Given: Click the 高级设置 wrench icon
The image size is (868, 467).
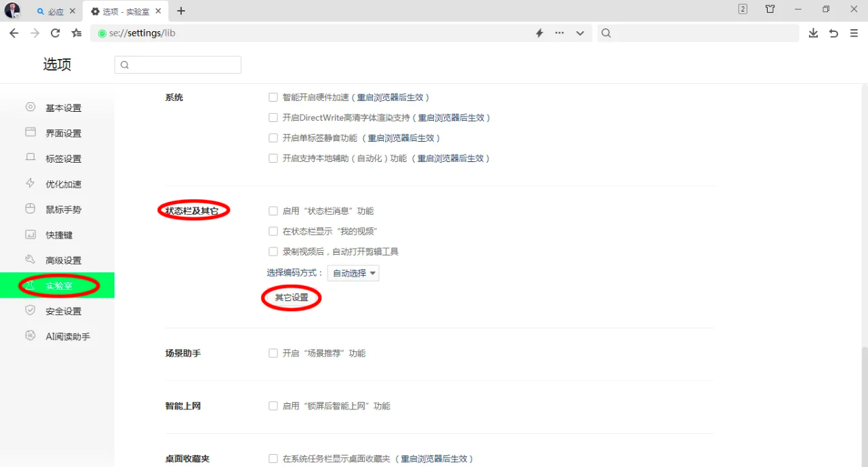Looking at the screenshot, I should click(31, 260).
